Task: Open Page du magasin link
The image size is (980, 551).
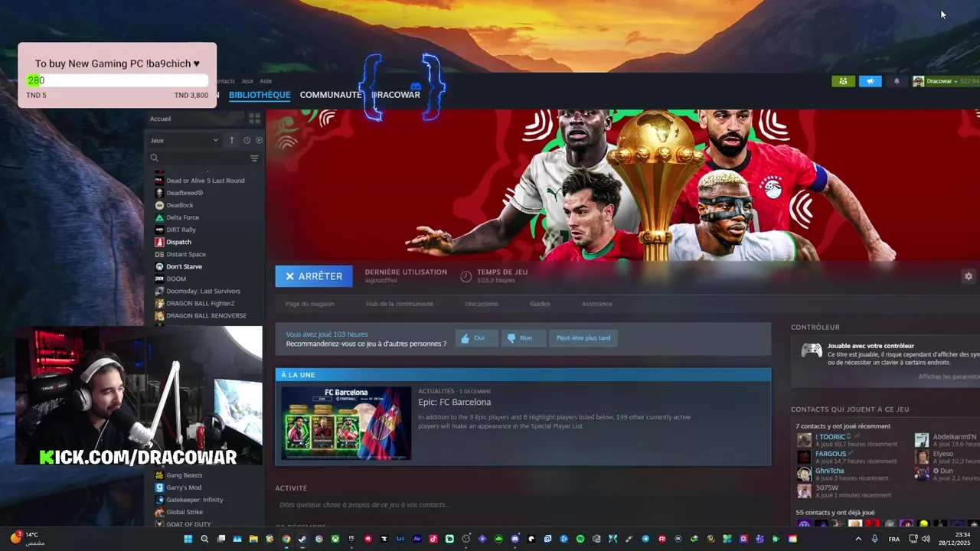Action: pos(309,304)
